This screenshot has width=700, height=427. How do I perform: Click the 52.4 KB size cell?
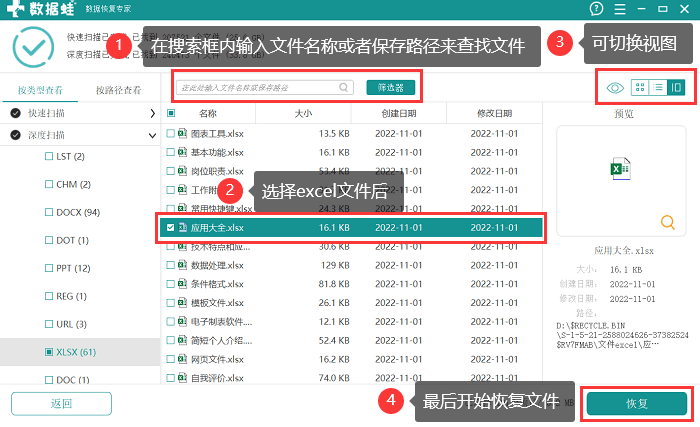[334, 340]
